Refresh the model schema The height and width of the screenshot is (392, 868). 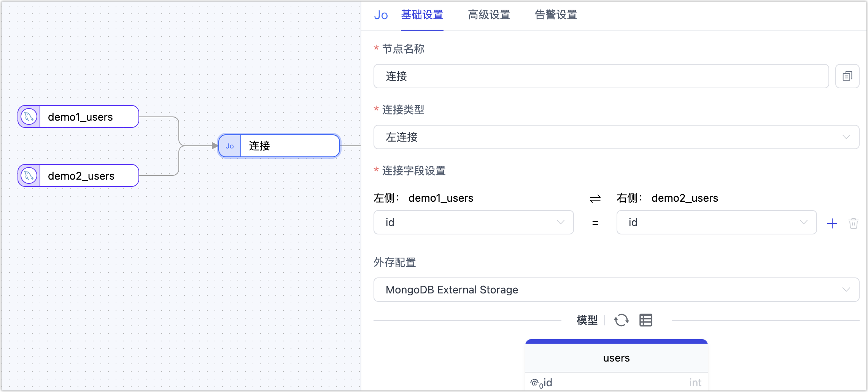[x=622, y=320]
